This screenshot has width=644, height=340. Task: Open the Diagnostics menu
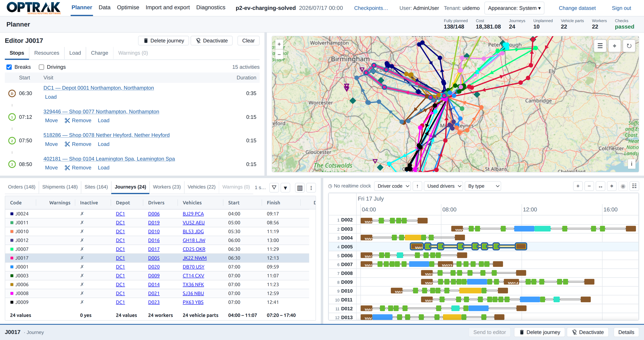tap(211, 7)
